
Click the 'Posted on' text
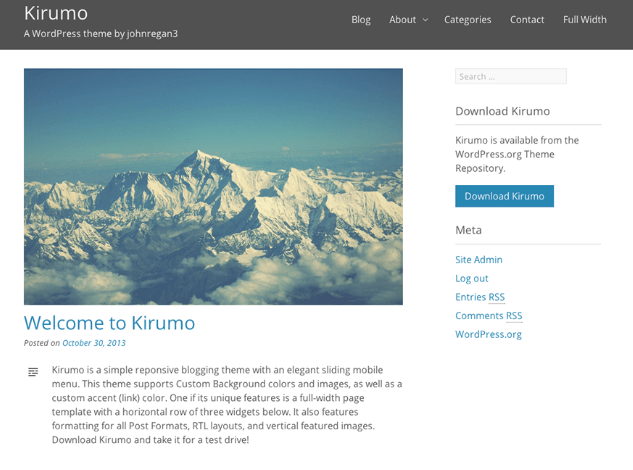click(x=42, y=343)
